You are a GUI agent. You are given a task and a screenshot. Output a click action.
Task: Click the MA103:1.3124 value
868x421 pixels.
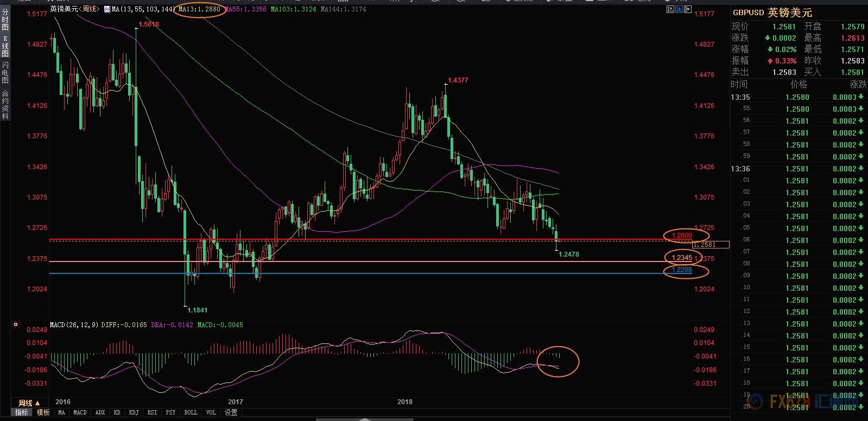[294, 9]
